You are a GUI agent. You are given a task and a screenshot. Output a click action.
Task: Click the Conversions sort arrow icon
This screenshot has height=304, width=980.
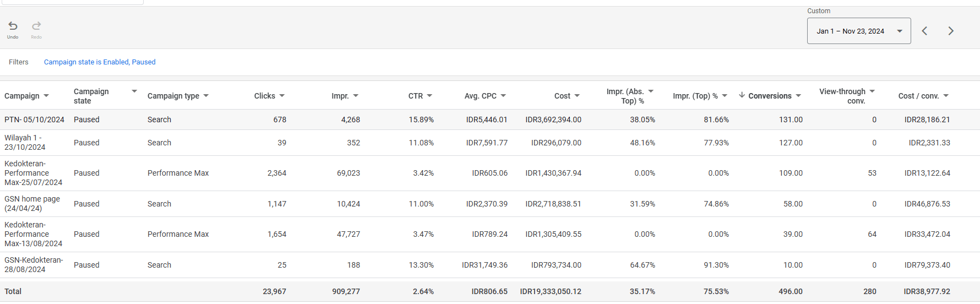(742, 95)
